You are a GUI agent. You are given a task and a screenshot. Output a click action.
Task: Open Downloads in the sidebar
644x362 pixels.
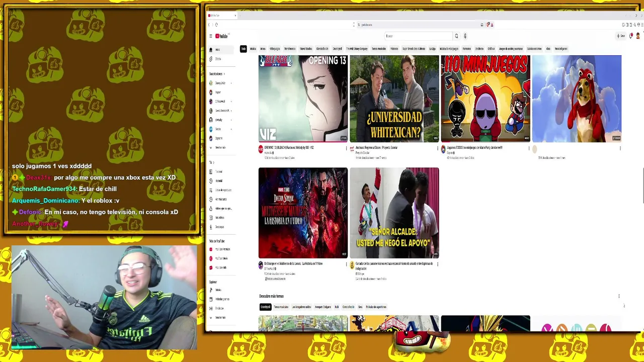221,227
